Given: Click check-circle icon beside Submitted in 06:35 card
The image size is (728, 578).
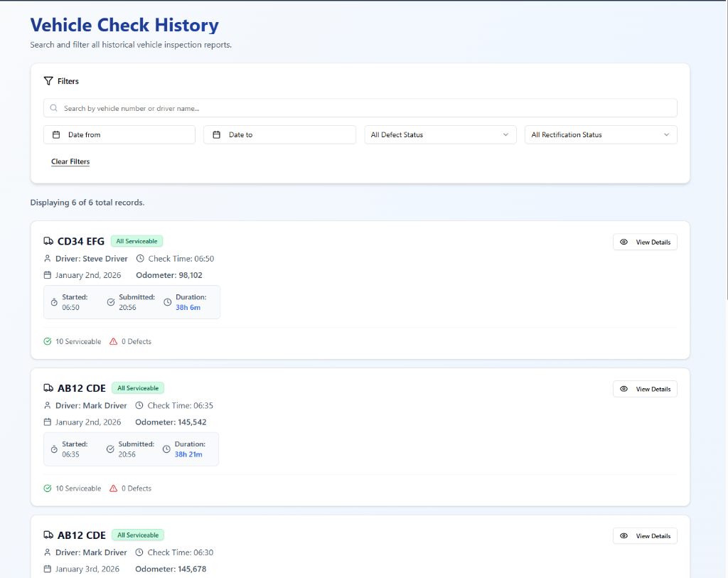Looking at the screenshot, I should pos(110,449).
